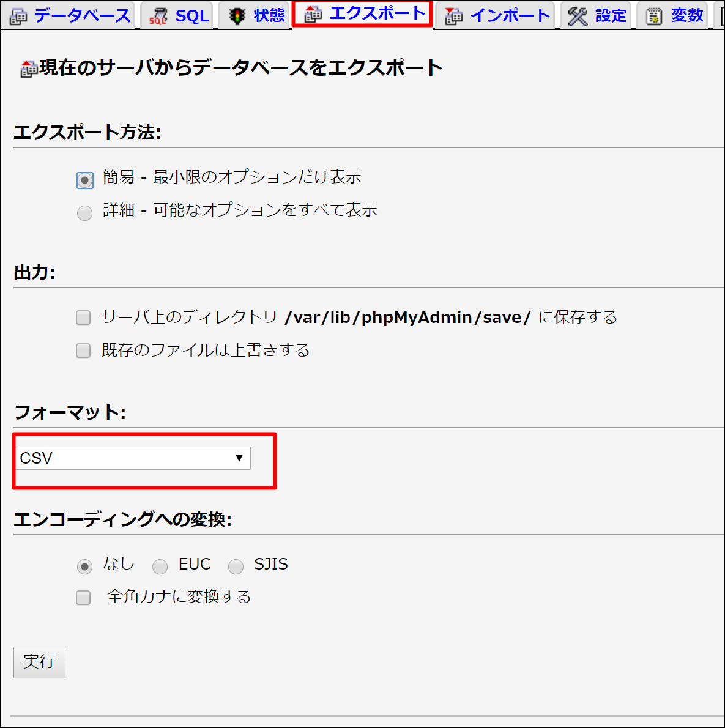The height and width of the screenshot is (728, 725).
Task: Click the フォーマット: section heading
Action: point(70,412)
